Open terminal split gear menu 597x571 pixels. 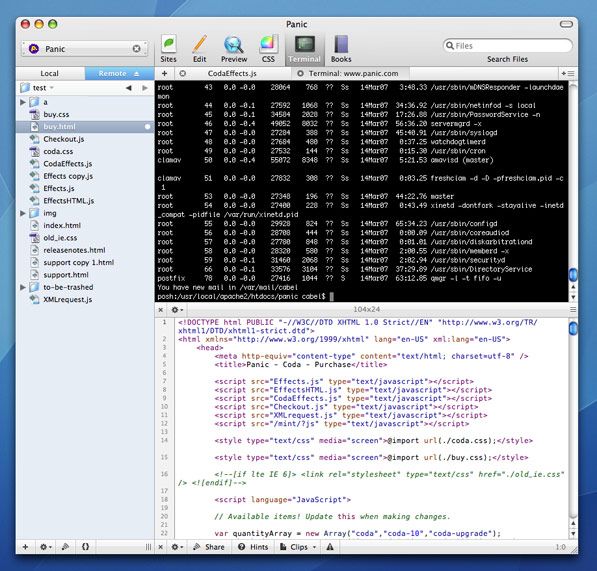[177, 310]
